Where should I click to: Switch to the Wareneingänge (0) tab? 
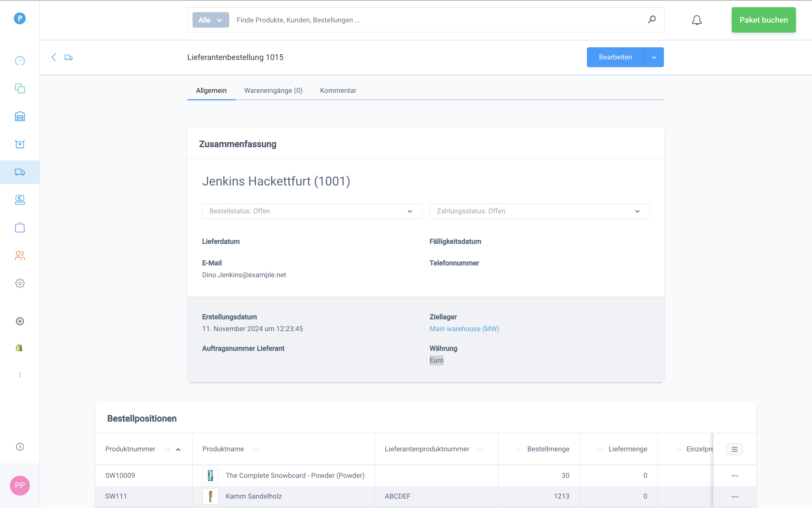273,90
